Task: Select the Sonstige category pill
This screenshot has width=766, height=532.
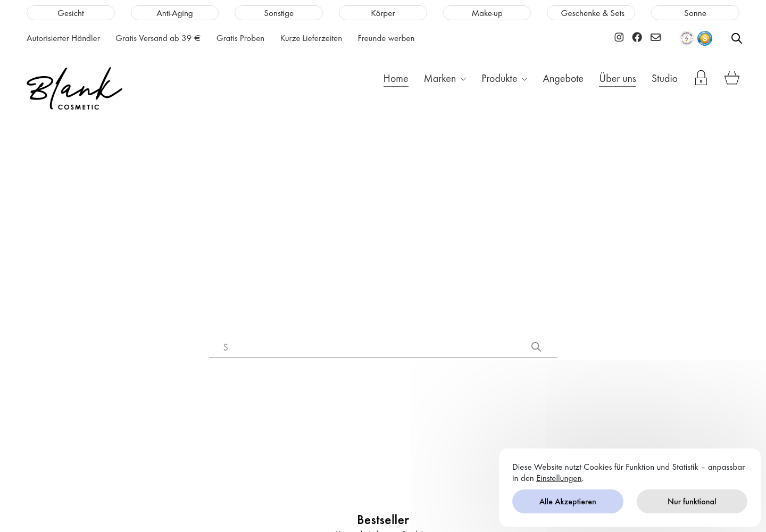Action: [279, 13]
